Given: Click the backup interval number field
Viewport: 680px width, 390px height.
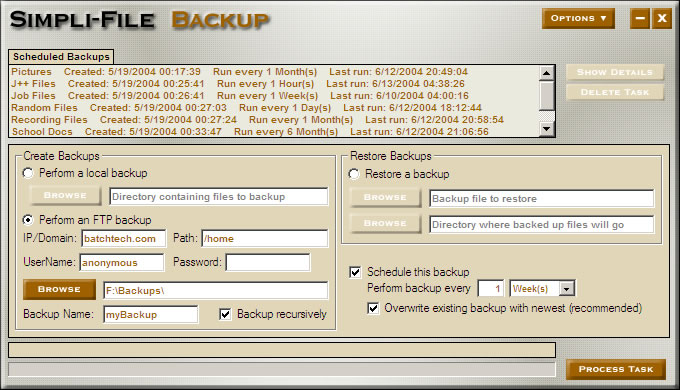Looking at the screenshot, I should [x=490, y=288].
